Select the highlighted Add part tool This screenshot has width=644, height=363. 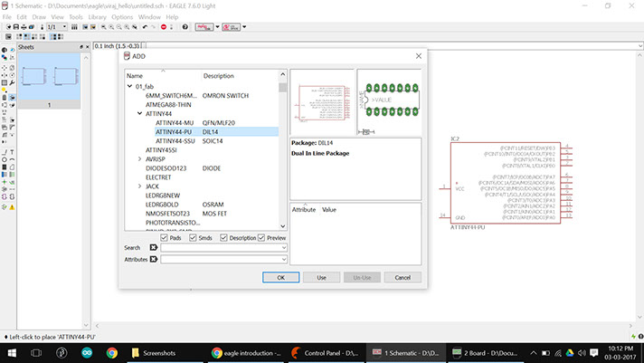pyautogui.click(x=12, y=98)
